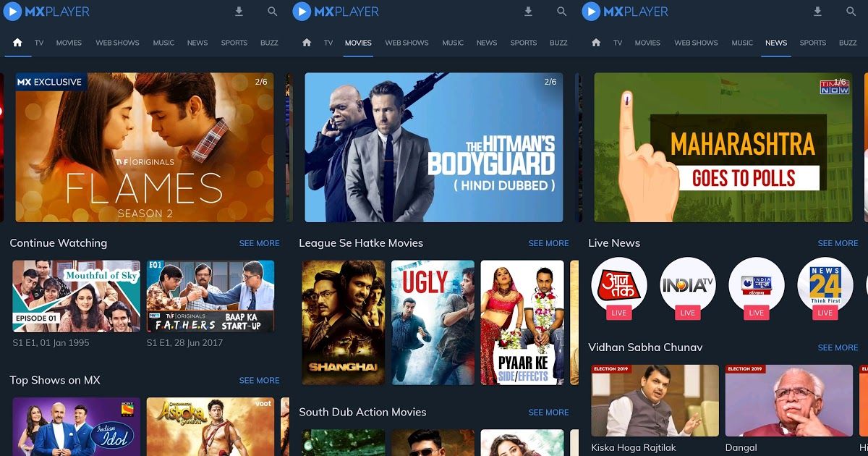Image resolution: width=868 pixels, height=456 pixels.
Task: Open Shanghai movie poster
Action: coord(344,323)
